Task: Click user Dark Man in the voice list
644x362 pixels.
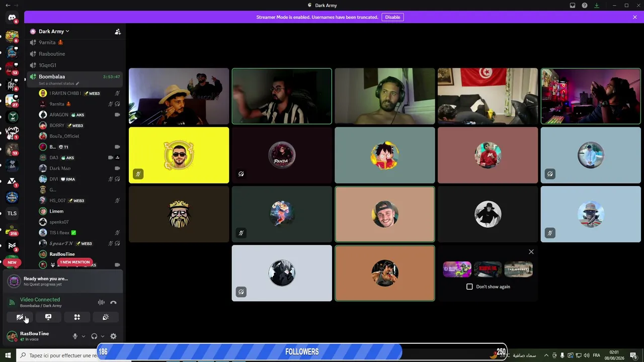Action: 80,168
